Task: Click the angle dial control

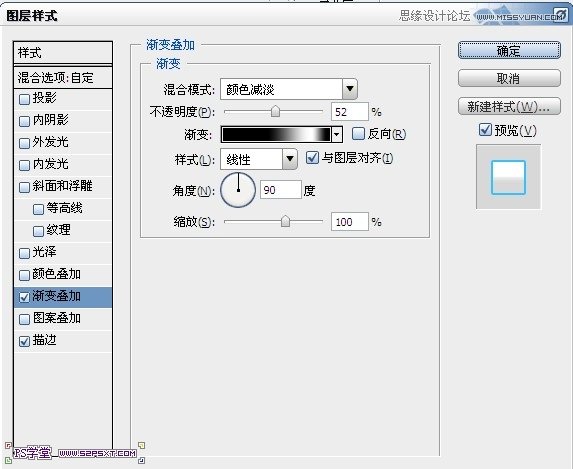Action: point(238,190)
